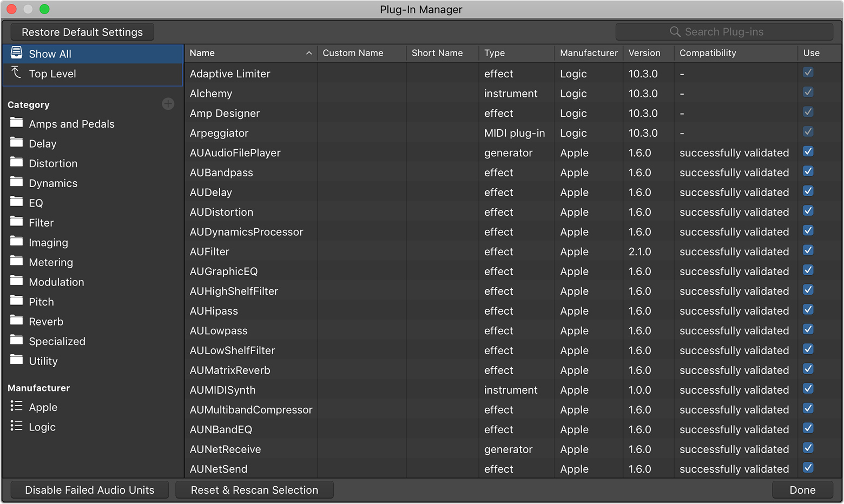Select the Alchemy plug-in row
This screenshot has height=504, width=844.
click(512, 94)
